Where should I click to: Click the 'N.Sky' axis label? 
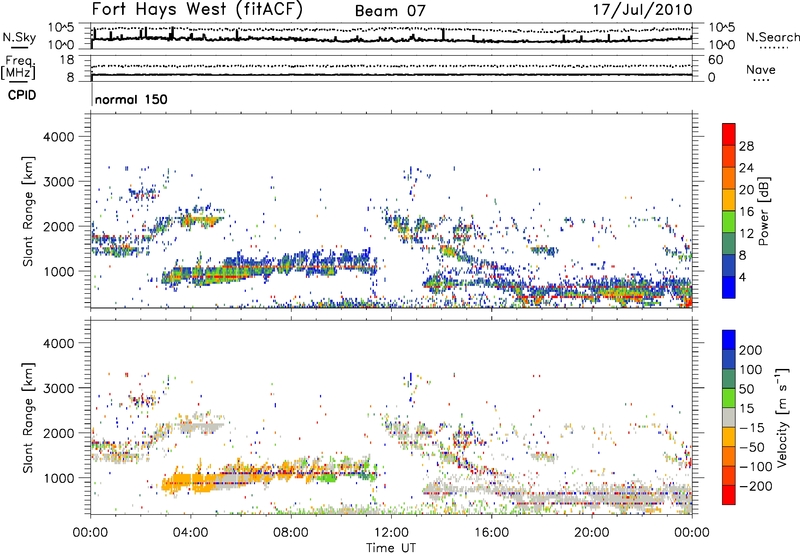19,37
